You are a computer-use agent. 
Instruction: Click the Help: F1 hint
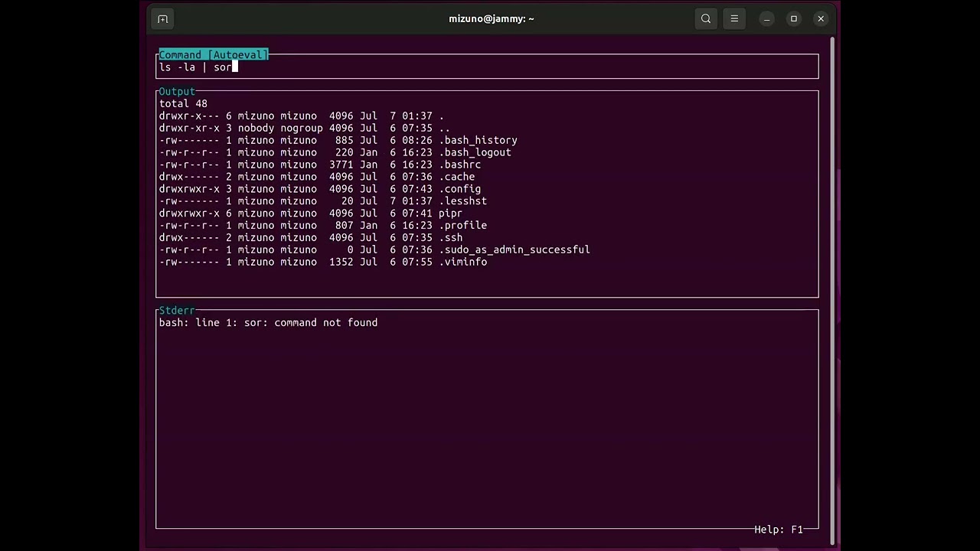[779, 530]
